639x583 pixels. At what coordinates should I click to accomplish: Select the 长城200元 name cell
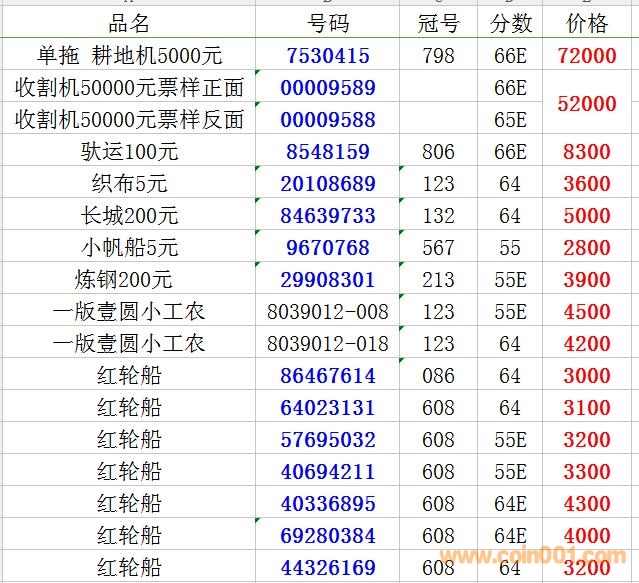pyautogui.click(x=128, y=216)
